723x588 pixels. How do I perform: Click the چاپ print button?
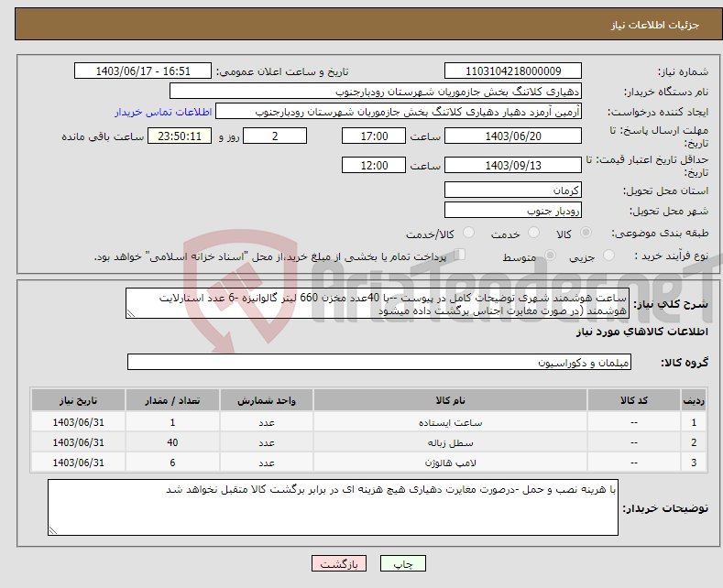pos(402,563)
